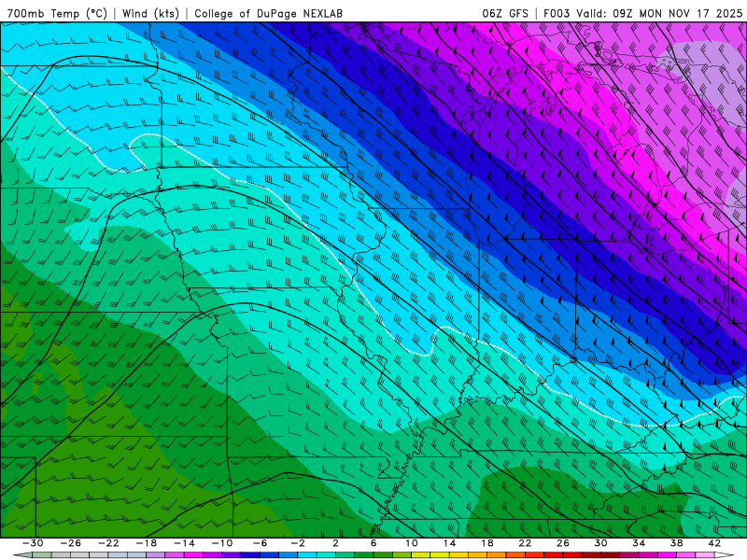Click the 30 value on the color scale
Screen dimensions: 747x560
coord(600,543)
